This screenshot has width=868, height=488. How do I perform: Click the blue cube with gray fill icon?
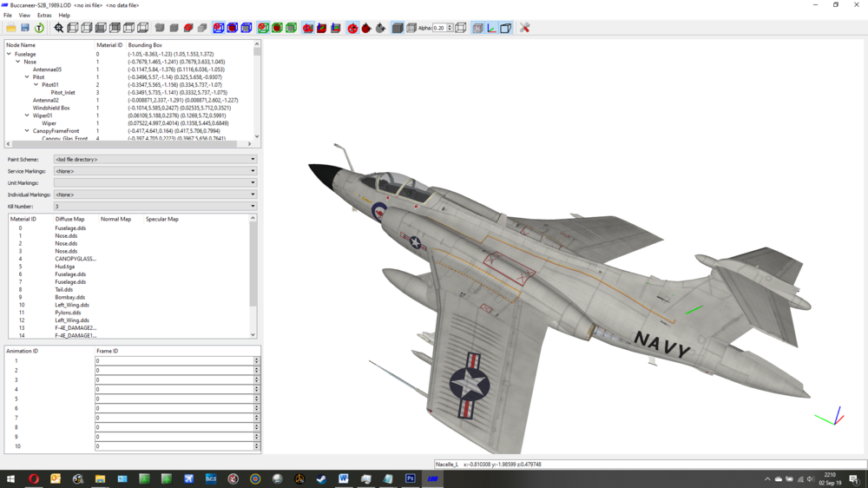click(x=247, y=28)
